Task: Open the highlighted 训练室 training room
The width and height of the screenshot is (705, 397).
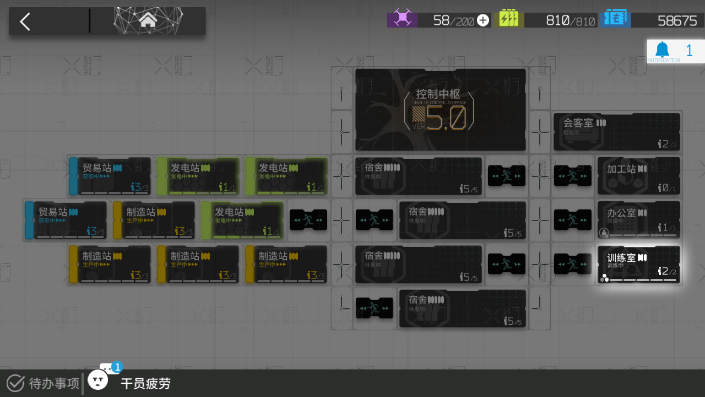Action: tap(638, 264)
